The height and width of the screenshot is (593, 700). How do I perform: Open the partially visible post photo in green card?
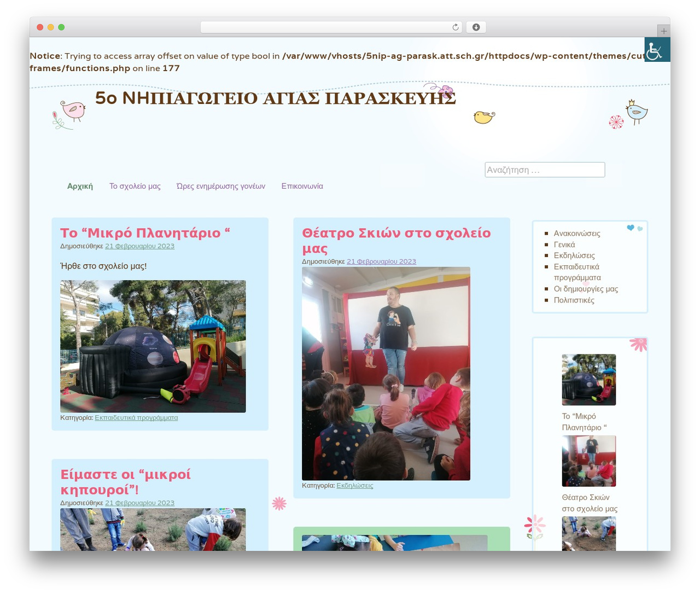click(x=395, y=543)
